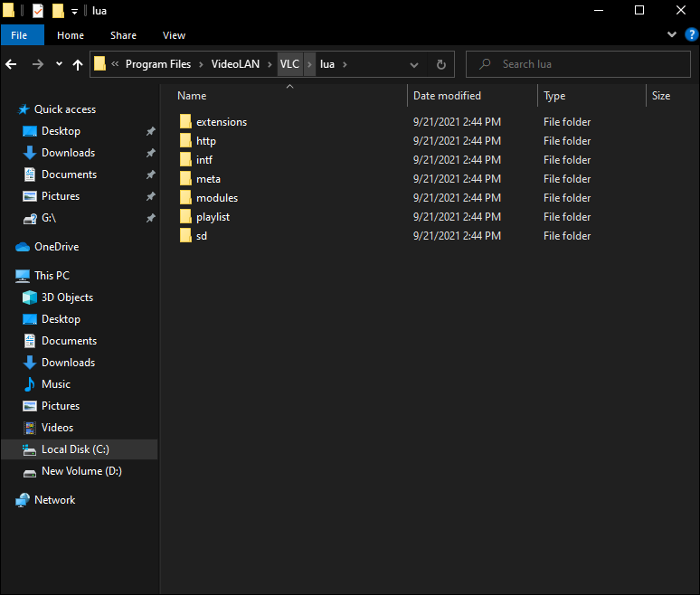Click the Refresh button in address bar
Screen dimensions: 700x595
pyautogui.click(x=441, y=64)
